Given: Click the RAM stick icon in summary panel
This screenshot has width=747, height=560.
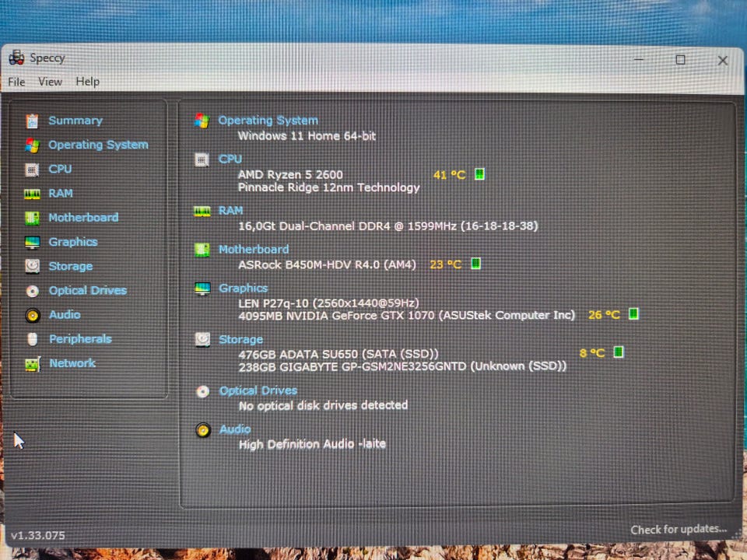Looking at the screenshot, I should pos(202,212).
